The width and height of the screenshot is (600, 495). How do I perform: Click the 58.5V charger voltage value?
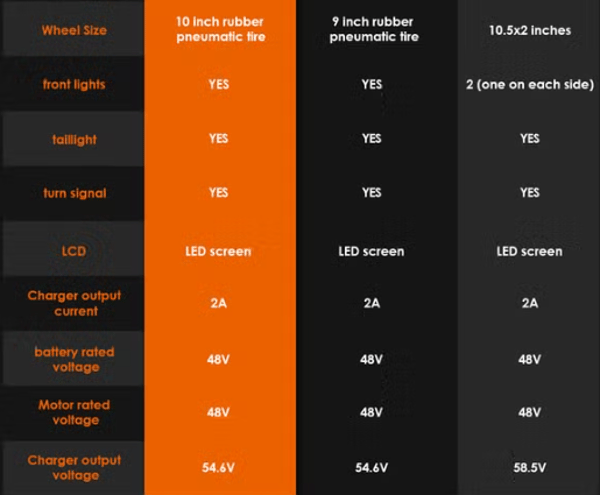pyautogui.click(x=529, y=467)
